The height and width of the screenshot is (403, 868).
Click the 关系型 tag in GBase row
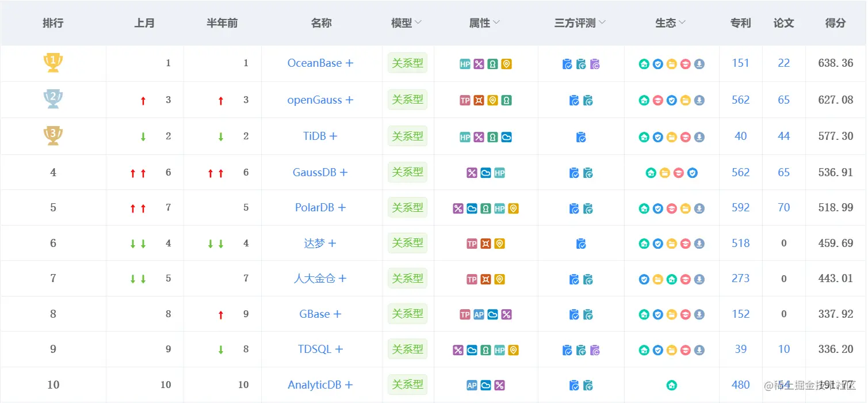[x=408, y=314]
